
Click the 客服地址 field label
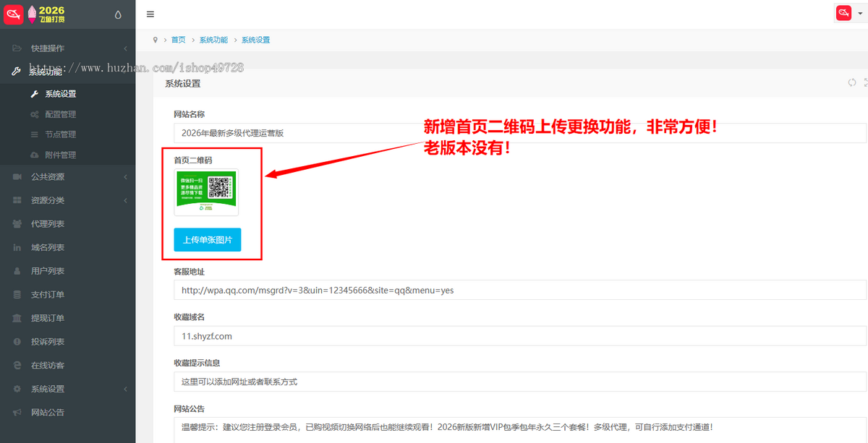(x=189, y=271)
